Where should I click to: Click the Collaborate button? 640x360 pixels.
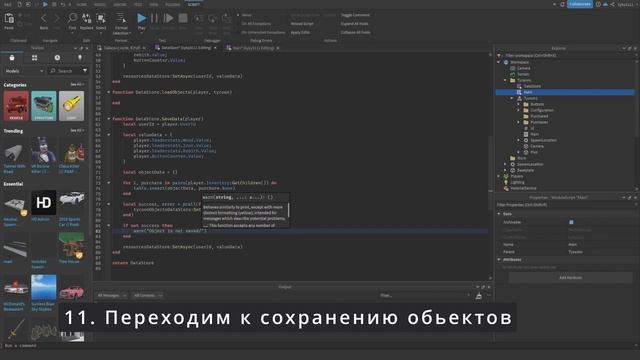pyautogui.click(x=580, y=4)
